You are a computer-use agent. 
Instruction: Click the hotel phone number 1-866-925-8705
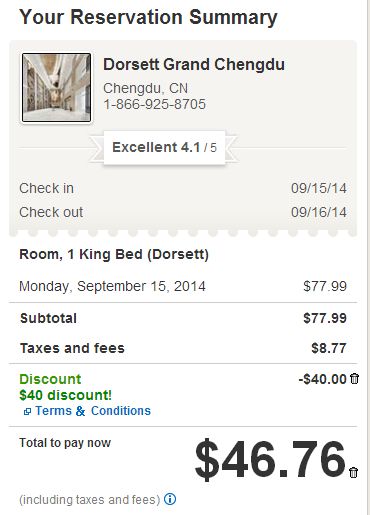(155, 104)
